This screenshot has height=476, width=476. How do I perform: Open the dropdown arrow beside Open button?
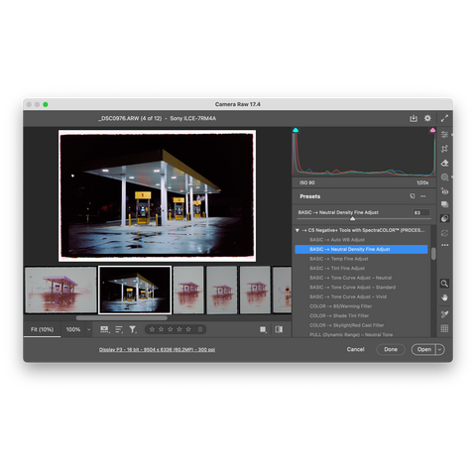(x=440, y=349)
